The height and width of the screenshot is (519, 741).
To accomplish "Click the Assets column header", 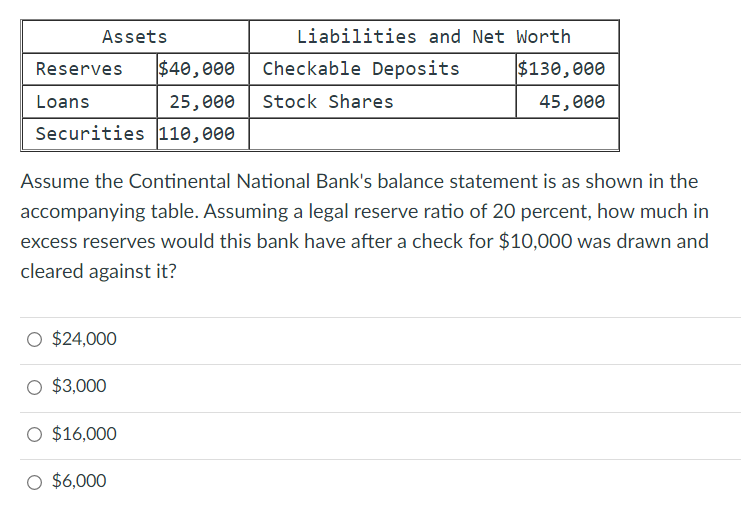I will [x=135, y=37].
